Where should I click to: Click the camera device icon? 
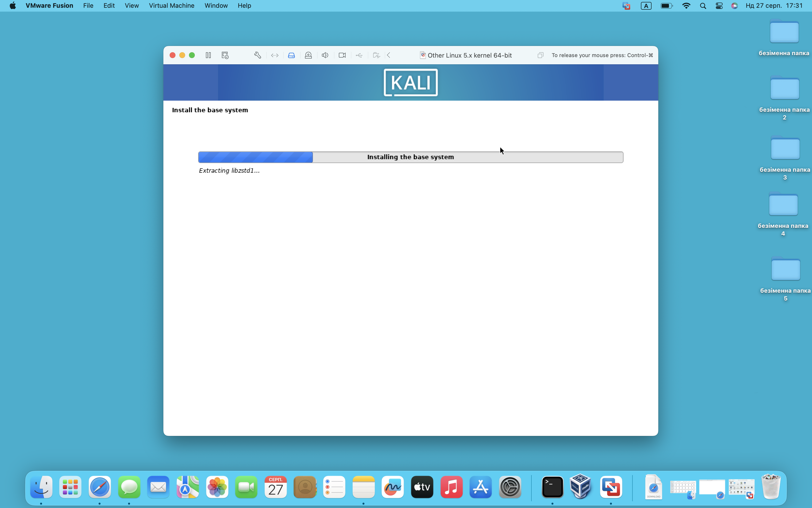click(x=342, y=55)
